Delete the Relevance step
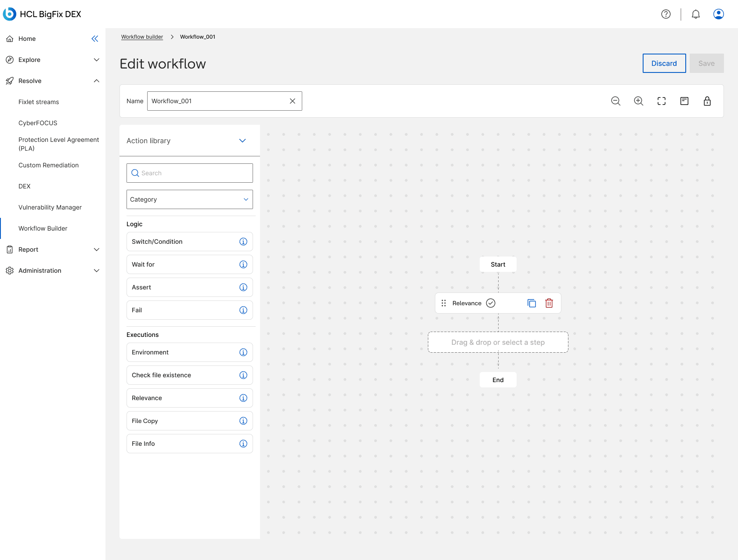The height and width of the screenshot is (560, 738). [x=549, y=303]
